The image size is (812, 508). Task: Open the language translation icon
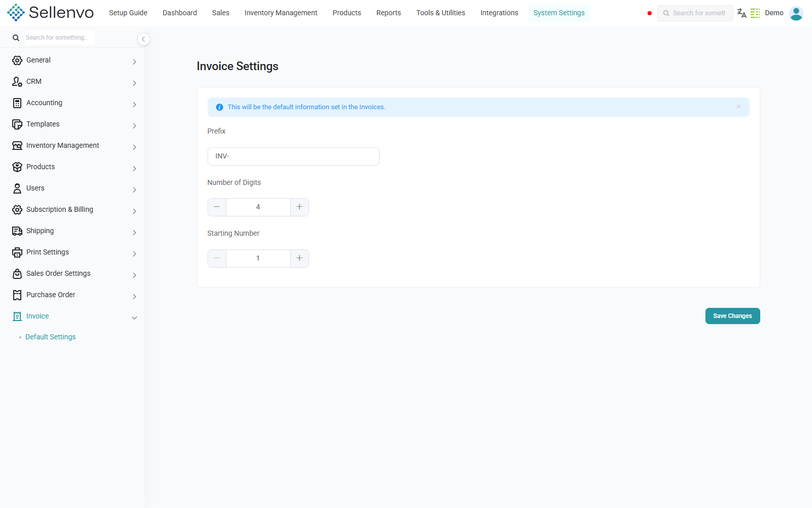click(x=741, y=13)
